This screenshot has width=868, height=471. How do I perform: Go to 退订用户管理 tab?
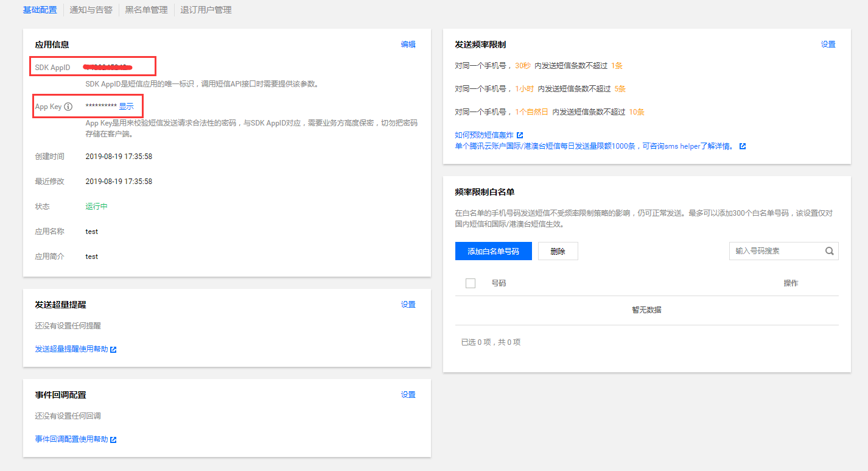click(206, 10)
